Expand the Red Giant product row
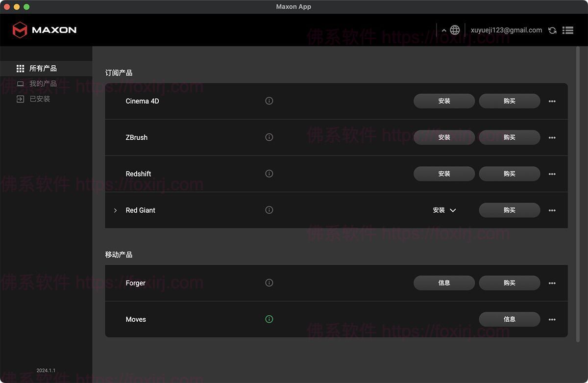Image resolution: width=588 pixels, height=383 pixels. (x=116, y=210)
